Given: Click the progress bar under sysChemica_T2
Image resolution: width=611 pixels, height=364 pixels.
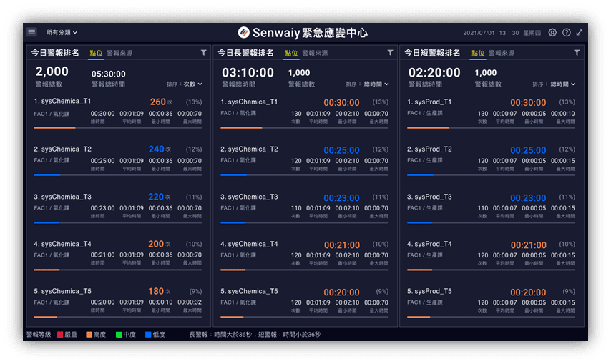Looking at the screenshot, I should [118, 175].
